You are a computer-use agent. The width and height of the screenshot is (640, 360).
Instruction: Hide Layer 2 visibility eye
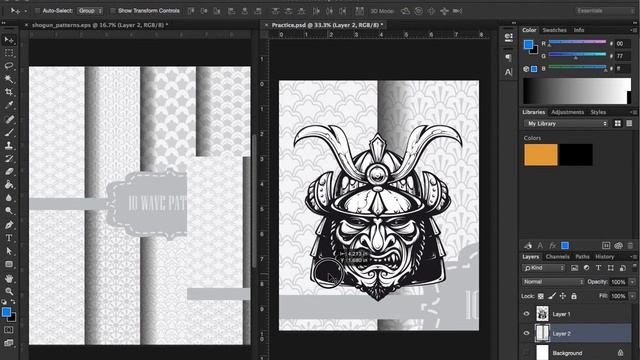coord(527,333)
